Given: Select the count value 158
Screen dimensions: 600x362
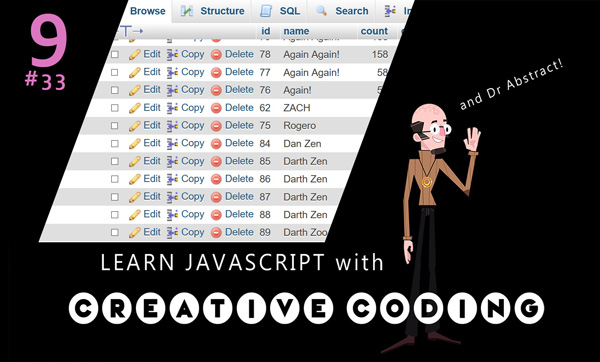Looking at the screenshot, I should click(380, 54).
